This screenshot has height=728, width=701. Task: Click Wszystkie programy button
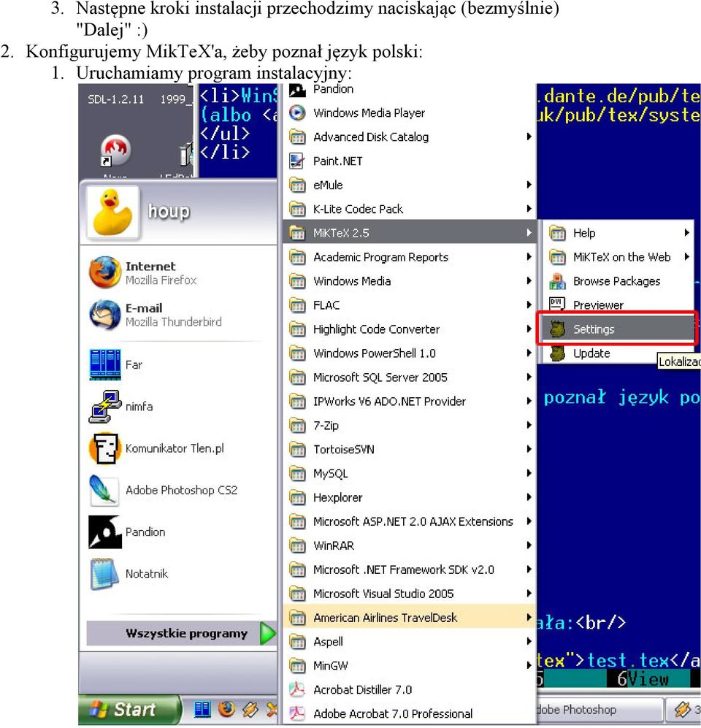[180, 633]
